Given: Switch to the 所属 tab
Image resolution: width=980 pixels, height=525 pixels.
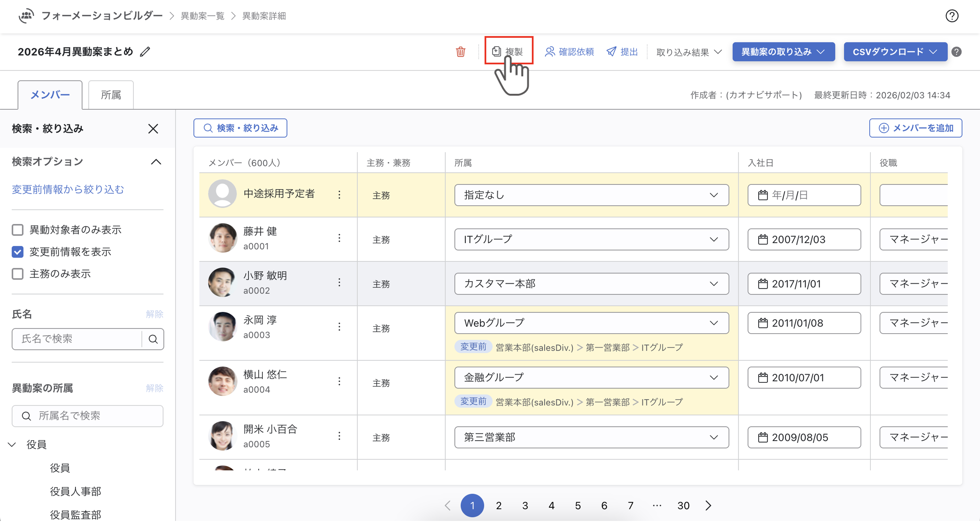Looking at the screenshot, I should coord(111,95).
